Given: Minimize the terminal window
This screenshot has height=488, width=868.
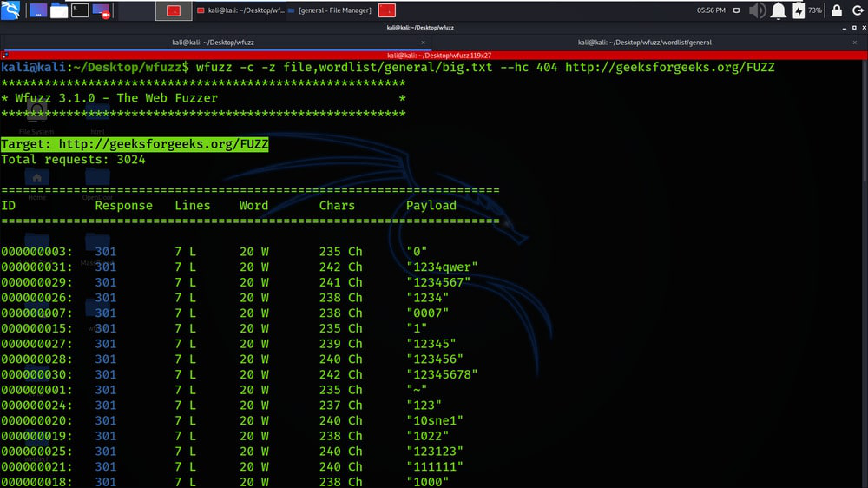Looking at the screenshot, I should (845, 28).
